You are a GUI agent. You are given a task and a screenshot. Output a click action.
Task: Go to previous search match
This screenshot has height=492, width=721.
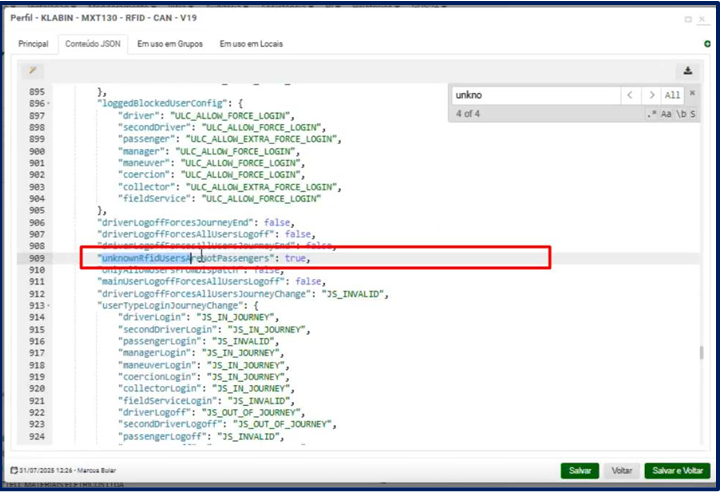tap(630, 95)
